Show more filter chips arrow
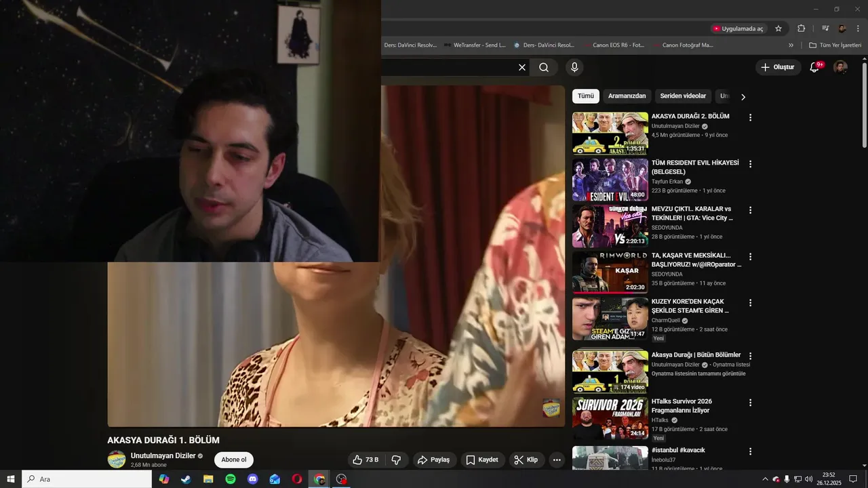The image size is (868, 488). (743, 97)
